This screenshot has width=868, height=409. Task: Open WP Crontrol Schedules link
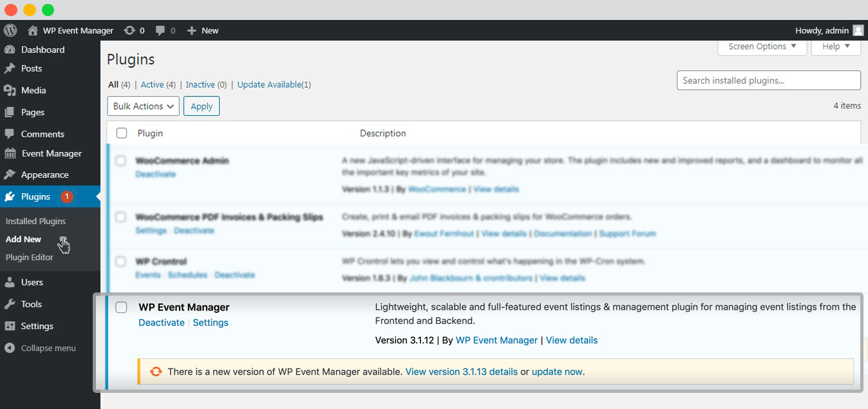(187, 275)
